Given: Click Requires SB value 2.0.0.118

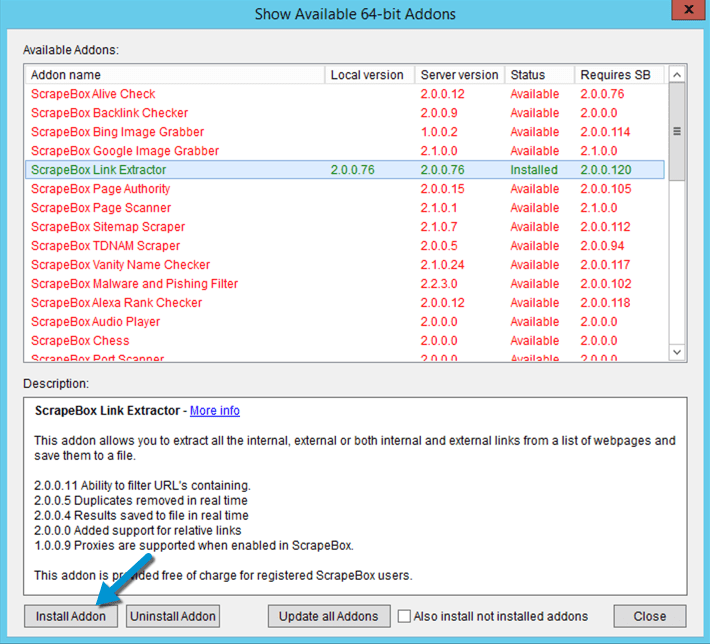Looking at the screenshot, I should [x=605, y=303].
